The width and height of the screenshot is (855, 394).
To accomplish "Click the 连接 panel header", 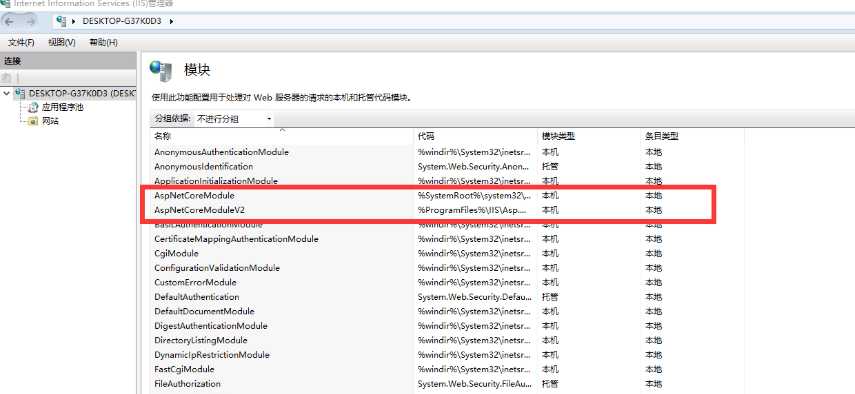I will click(68, 62).
